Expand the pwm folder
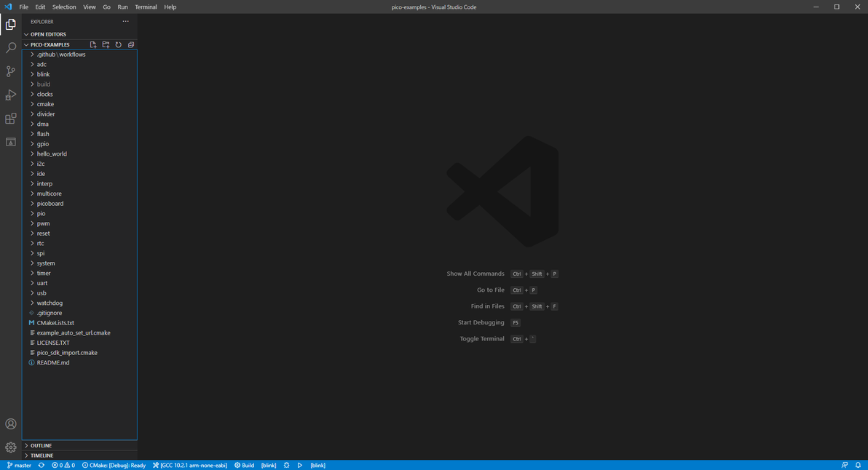Screen dimensions: 868x470 pyautogui.click(x=79, y=224)
